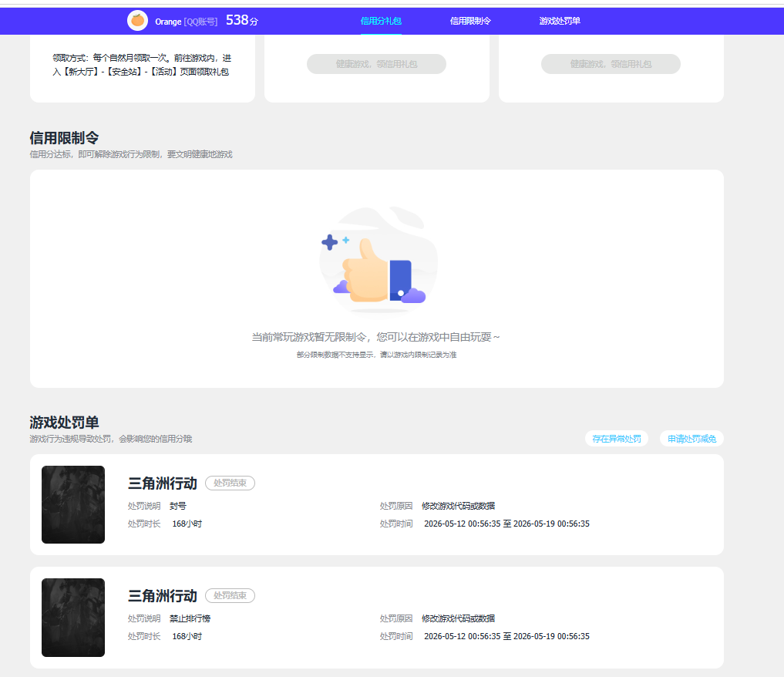This screenshot has width=784, height=677.
Task: Click the 领取方式 instructions text
Action: pyautogui.click(x=142, y=65)
